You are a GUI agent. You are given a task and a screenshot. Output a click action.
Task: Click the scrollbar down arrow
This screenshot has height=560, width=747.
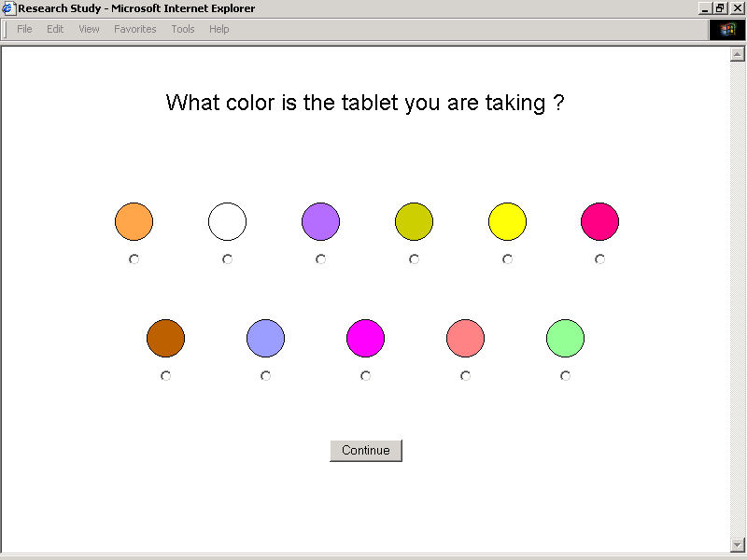click(737, 544)
